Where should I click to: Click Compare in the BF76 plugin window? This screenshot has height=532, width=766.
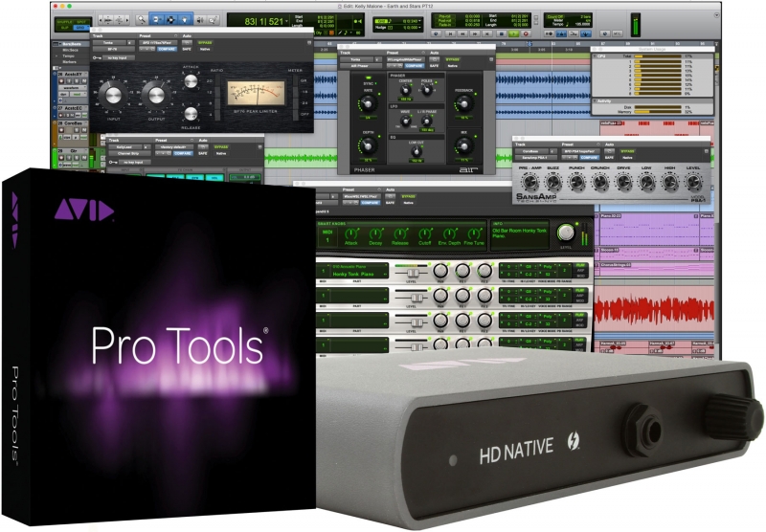[x=167, y=49]
